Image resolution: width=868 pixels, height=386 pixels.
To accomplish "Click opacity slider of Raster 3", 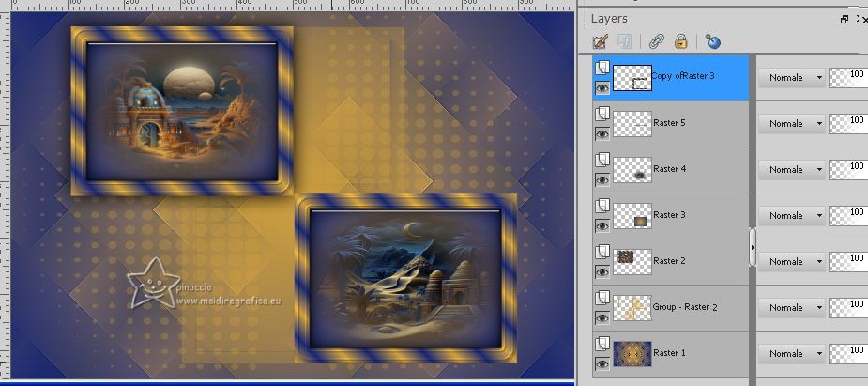I will tap(848, 215).
